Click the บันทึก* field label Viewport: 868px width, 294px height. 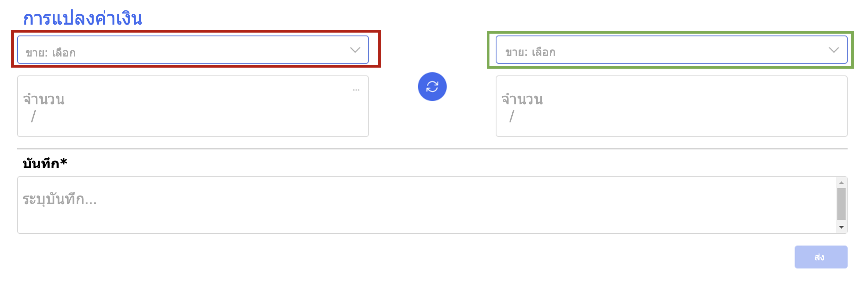pos(45,163)
